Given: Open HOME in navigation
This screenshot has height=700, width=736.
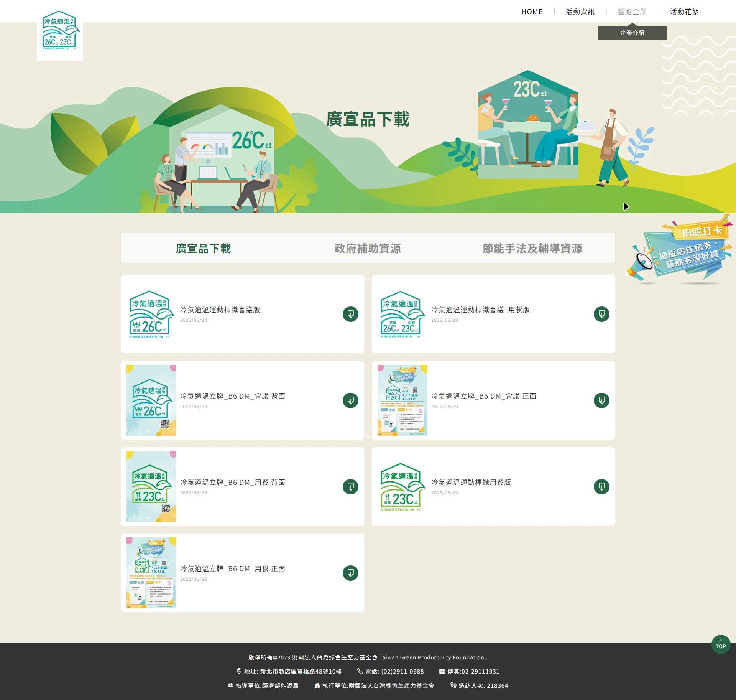Looking at the screenshot, I should coord(532,12).
